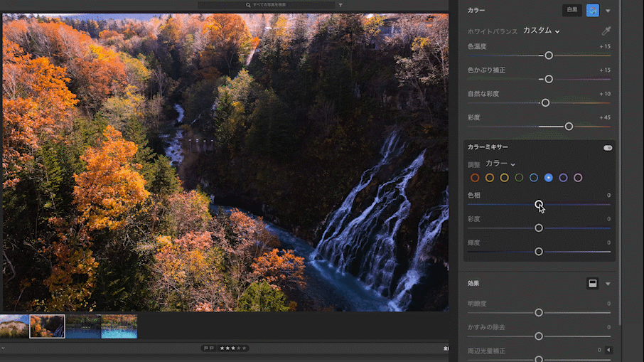
Task: Select the filled blue mixer circle
Action: coord(548,178)
